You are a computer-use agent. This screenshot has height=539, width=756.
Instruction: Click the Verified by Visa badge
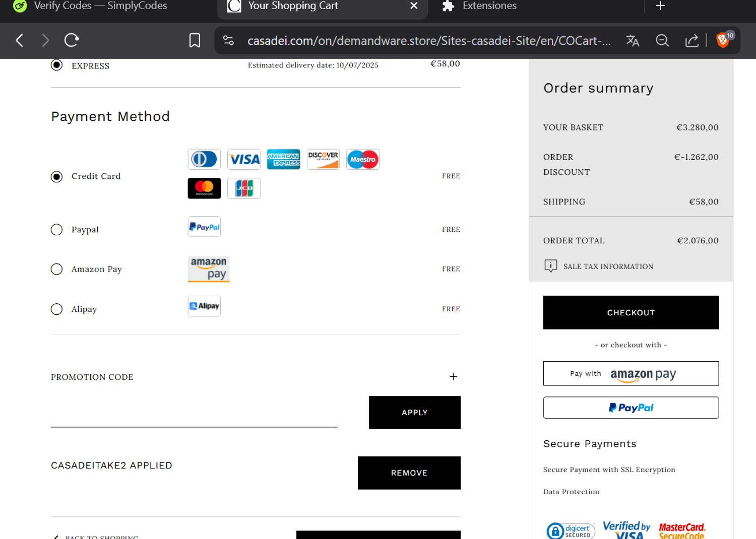coord(626,530)
